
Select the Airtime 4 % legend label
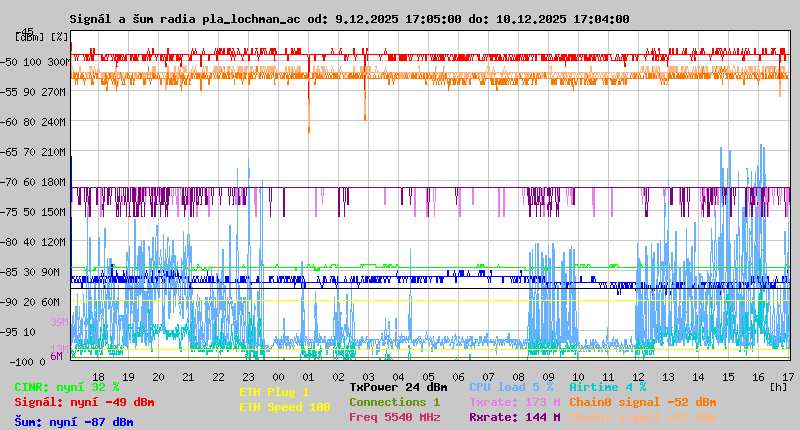tap(607, 387)
